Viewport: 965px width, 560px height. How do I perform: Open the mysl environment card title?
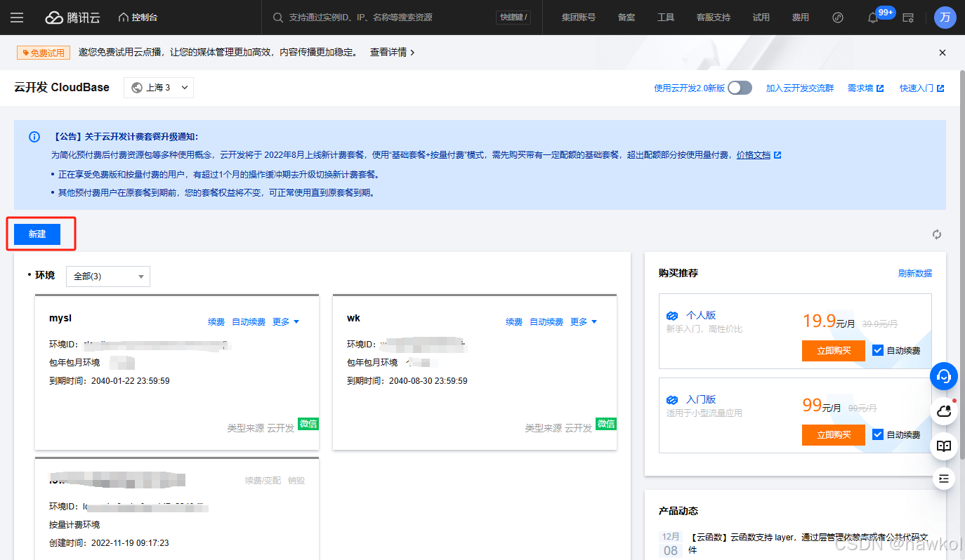60,318
